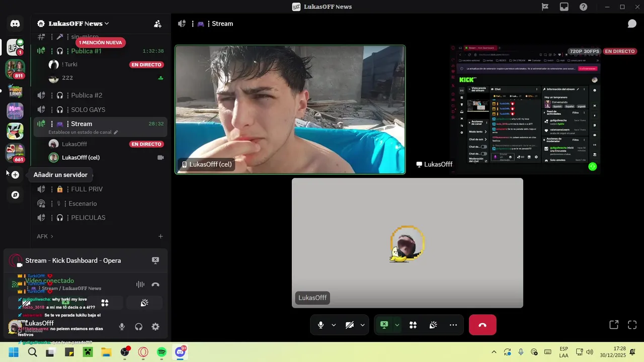
Task: Toggle microphone mute in call bar
Action: click(x=321, y=325)
